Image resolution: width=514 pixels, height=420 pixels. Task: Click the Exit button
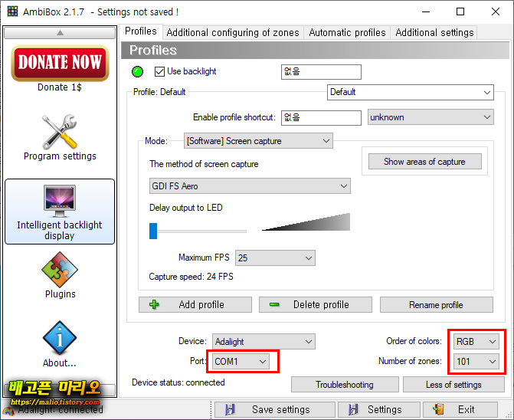(460, 409)
